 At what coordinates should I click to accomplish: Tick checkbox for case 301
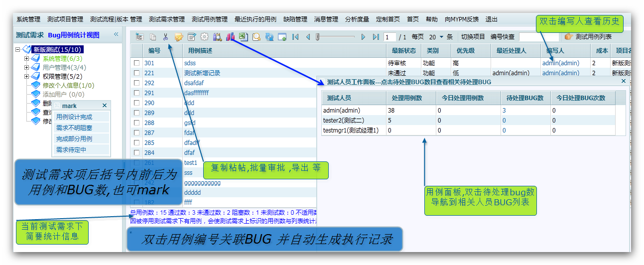click(136, 63)
